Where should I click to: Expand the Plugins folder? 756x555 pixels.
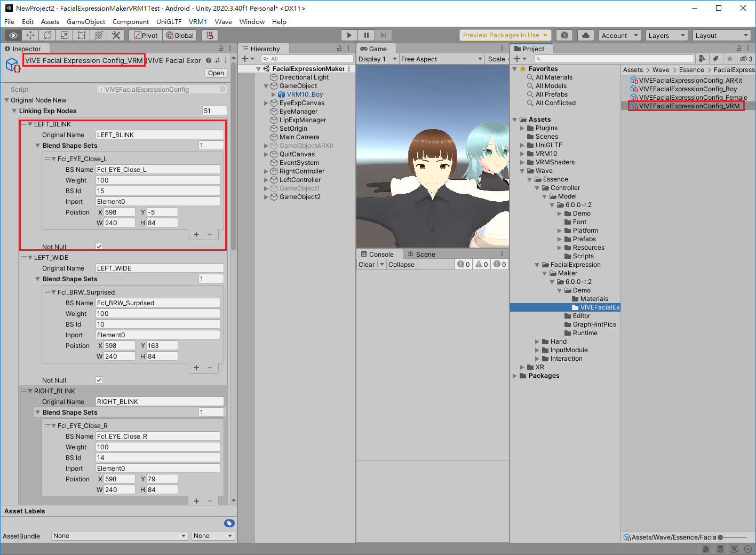(522, 128)
